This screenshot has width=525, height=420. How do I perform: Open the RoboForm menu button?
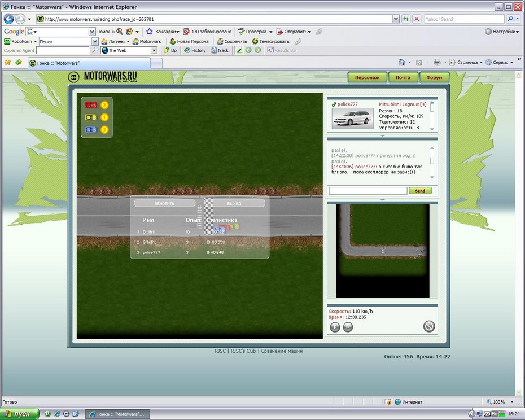(x=20, y=42)
